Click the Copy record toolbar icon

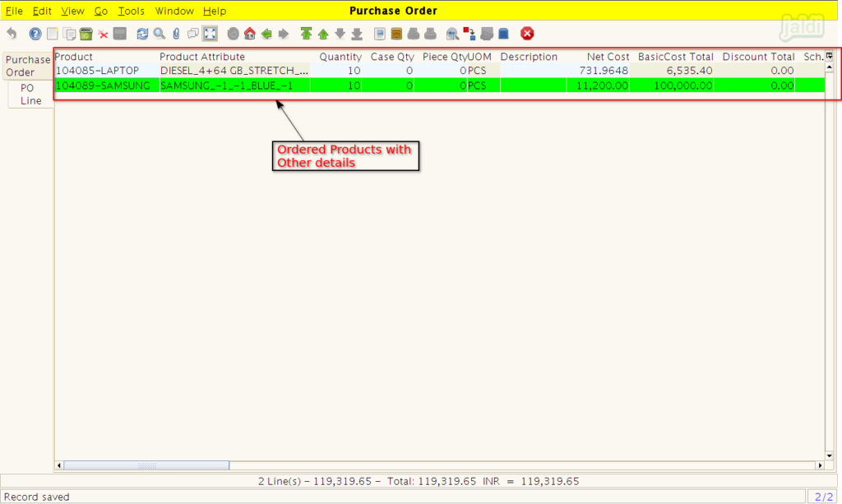coord(69,34)
